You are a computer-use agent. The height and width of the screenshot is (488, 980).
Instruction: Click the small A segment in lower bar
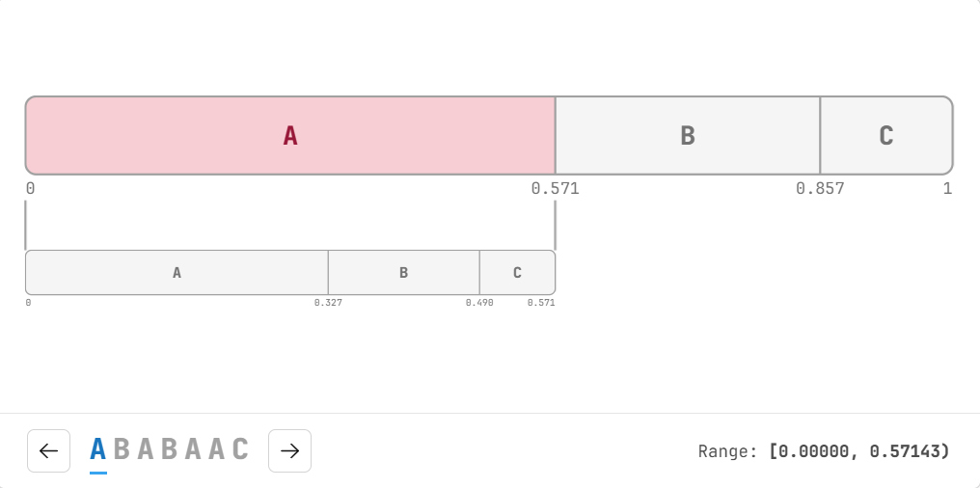click(177, 272)
